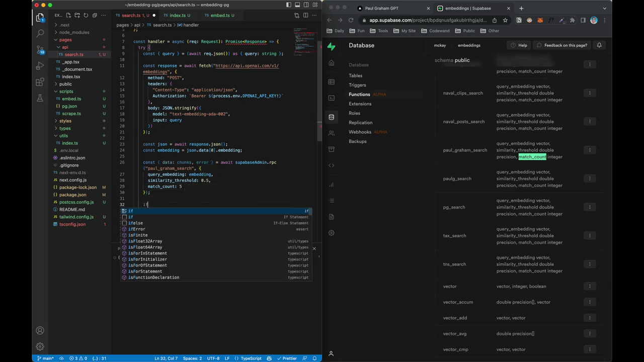Open the MetaMask fox extension

(x=540, y=20)
